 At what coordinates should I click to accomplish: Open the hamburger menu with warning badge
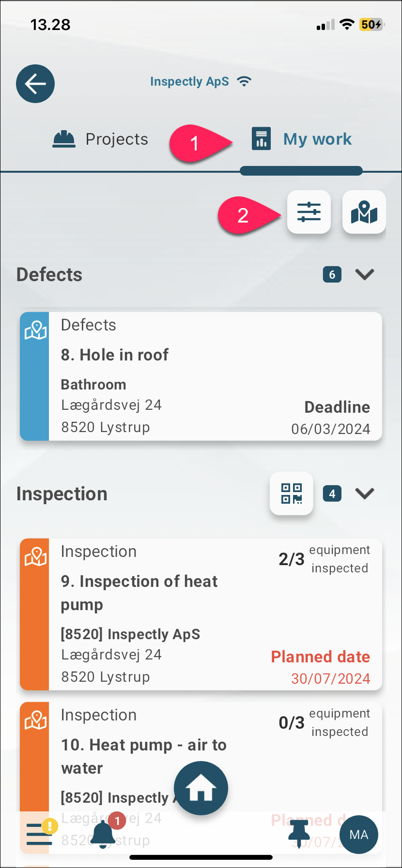(x=39, y=834)
